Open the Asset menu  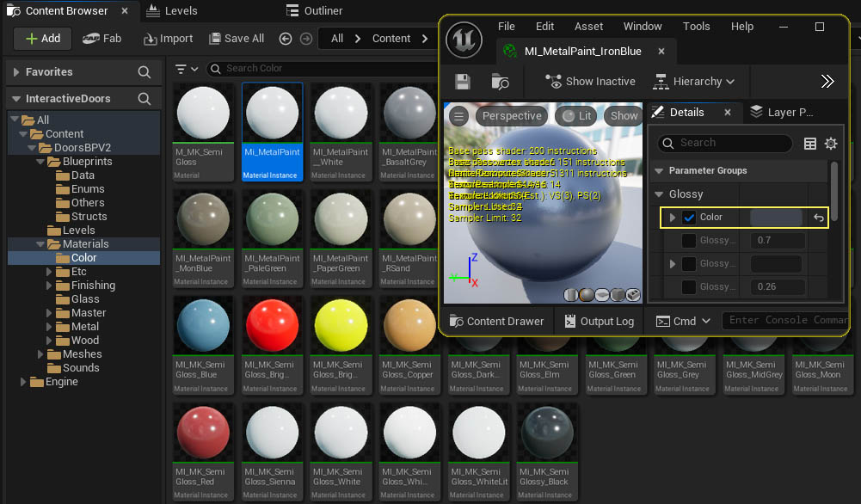[x=588, y=27]
